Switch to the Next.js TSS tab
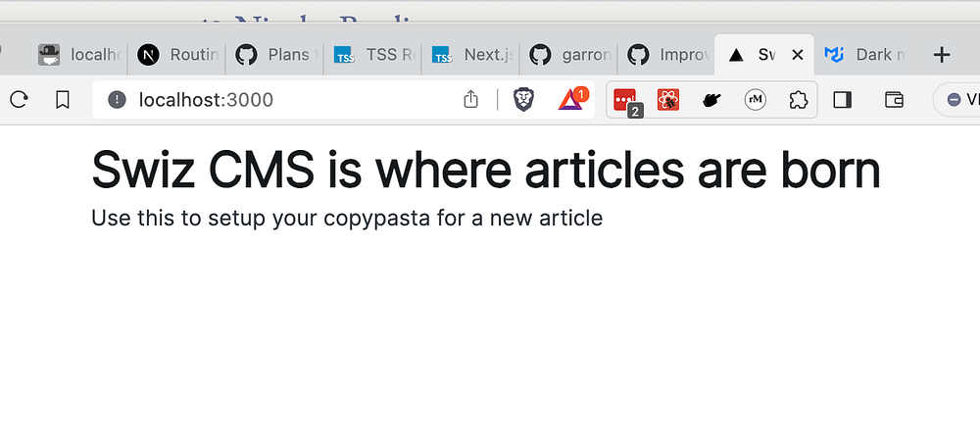Screen dimensions: 980x447 click(471, 55)
